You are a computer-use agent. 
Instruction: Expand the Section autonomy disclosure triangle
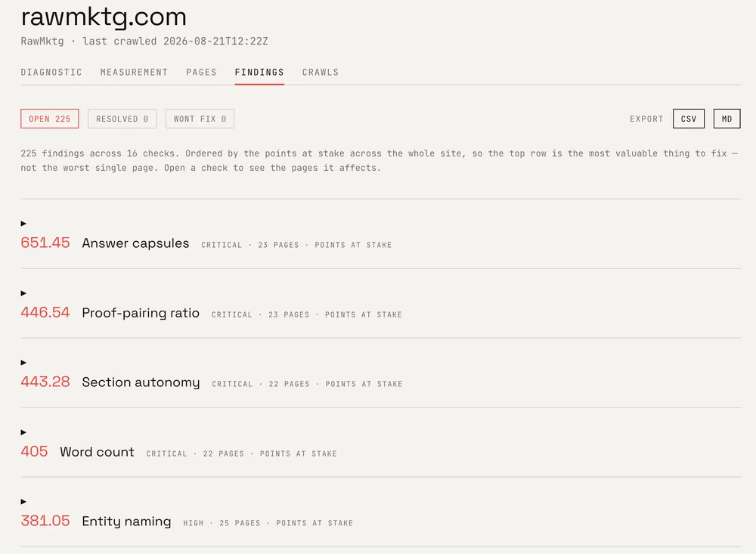23,363
